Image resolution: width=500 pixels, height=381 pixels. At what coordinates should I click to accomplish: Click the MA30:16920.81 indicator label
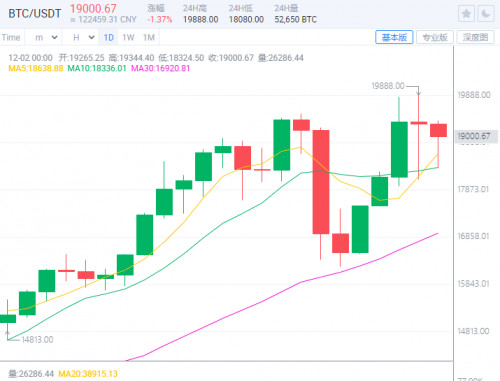pos(161,69)
